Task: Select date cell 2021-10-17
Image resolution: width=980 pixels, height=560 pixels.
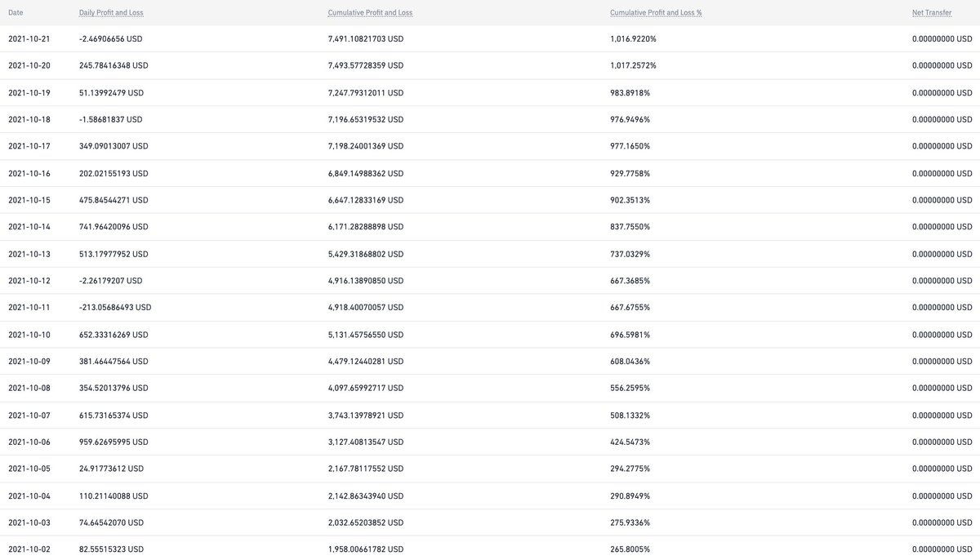Action: click(29, 146)
